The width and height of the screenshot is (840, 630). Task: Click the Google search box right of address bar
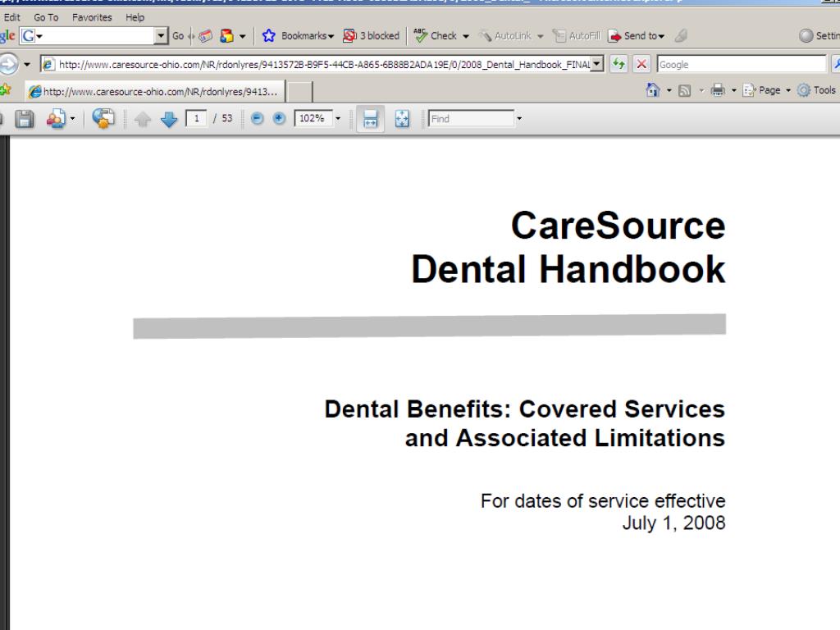pyautogui.click(x=742, y=64)
